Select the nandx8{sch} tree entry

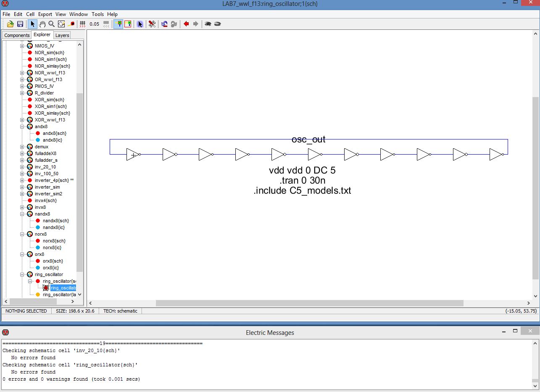coord(55,221)
